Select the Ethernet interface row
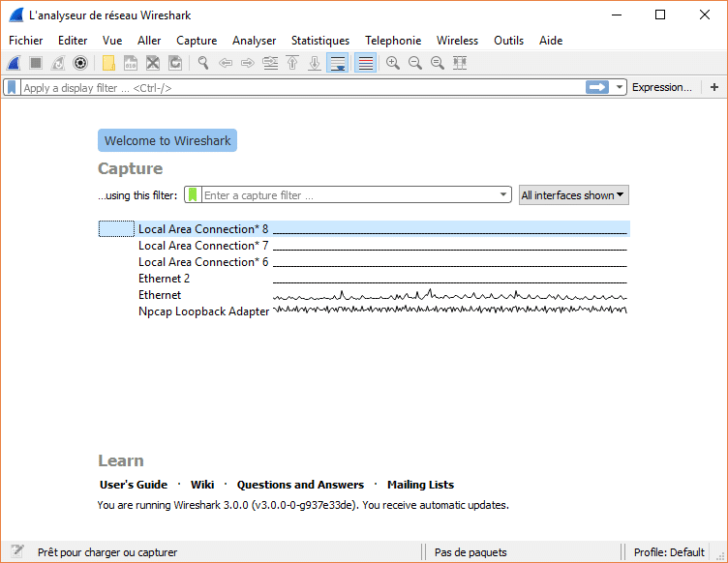 coord(364,295)
